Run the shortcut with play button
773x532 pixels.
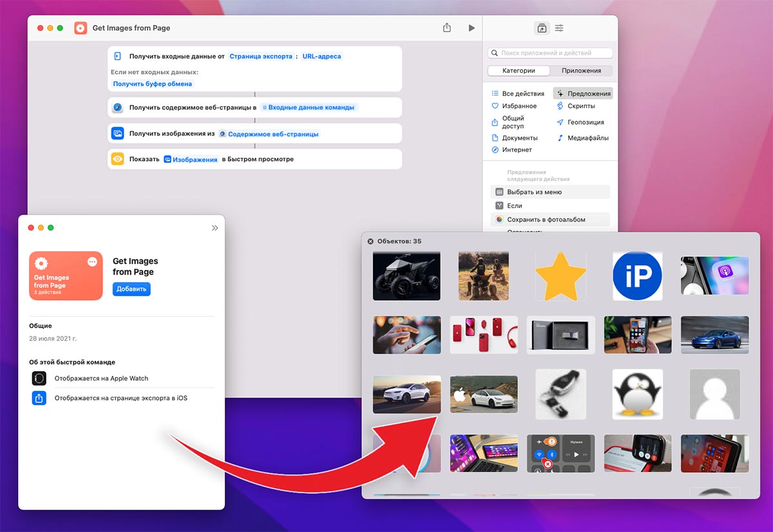tap(472, 28)
